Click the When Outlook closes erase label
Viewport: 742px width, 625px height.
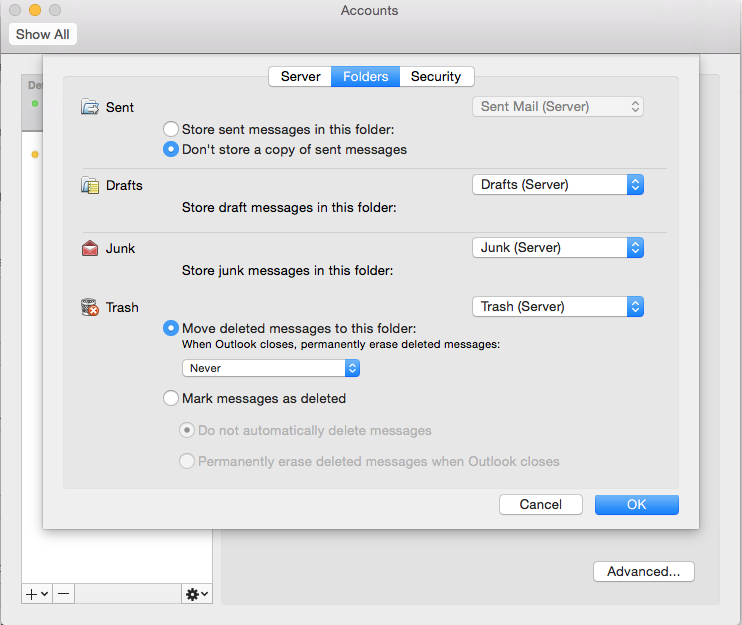pos(341,344)
